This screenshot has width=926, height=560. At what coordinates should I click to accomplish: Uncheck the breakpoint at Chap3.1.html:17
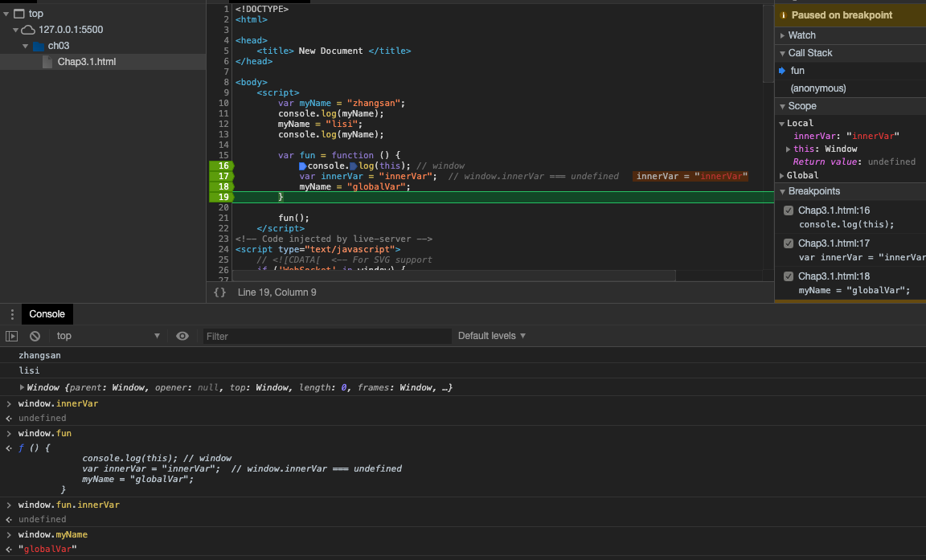[x=789, y=243]
